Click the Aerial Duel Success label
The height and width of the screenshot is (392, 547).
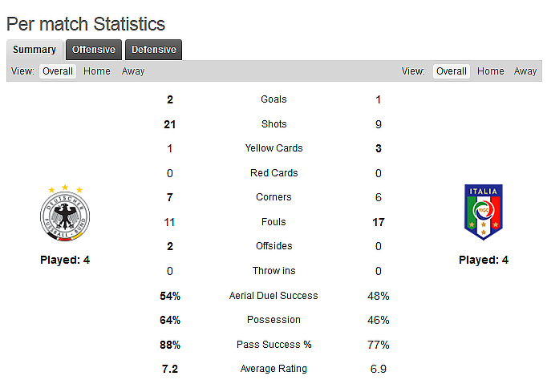[273, 296]
